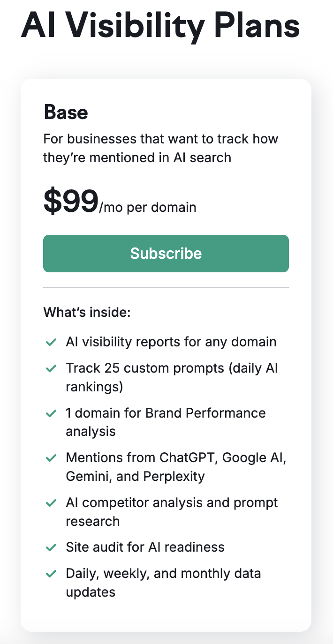
Task: Click AI competitor analysis and prompt research text
Action: [x=172, y=512]
